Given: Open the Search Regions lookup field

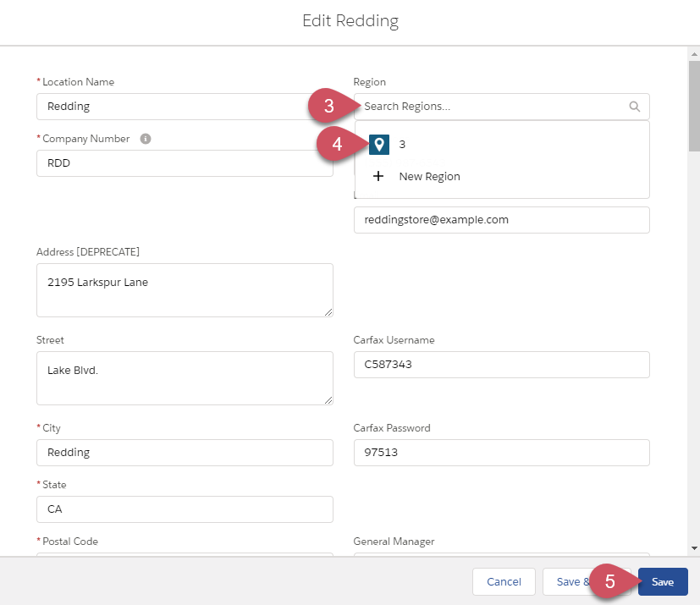Looking at the screenshot, I should [x=501, y=107].
